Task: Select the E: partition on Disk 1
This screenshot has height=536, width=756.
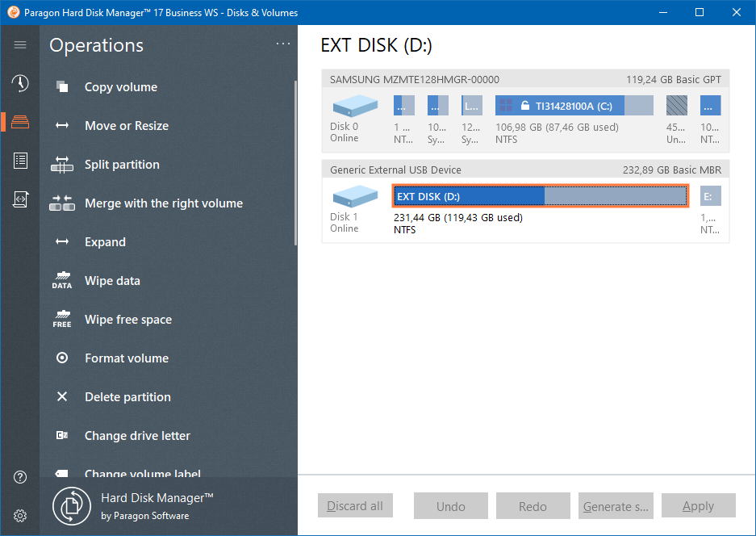Action: point(711,196)
